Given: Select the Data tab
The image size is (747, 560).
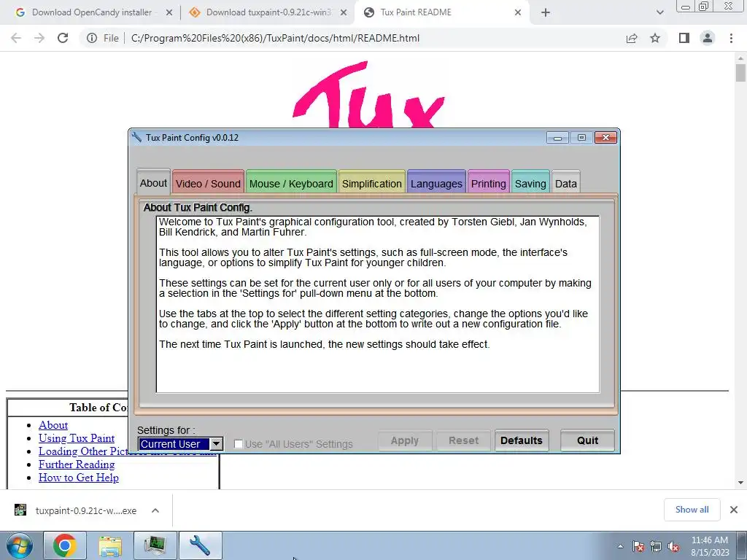Looking at the screenshot, I should click(565, 183).
